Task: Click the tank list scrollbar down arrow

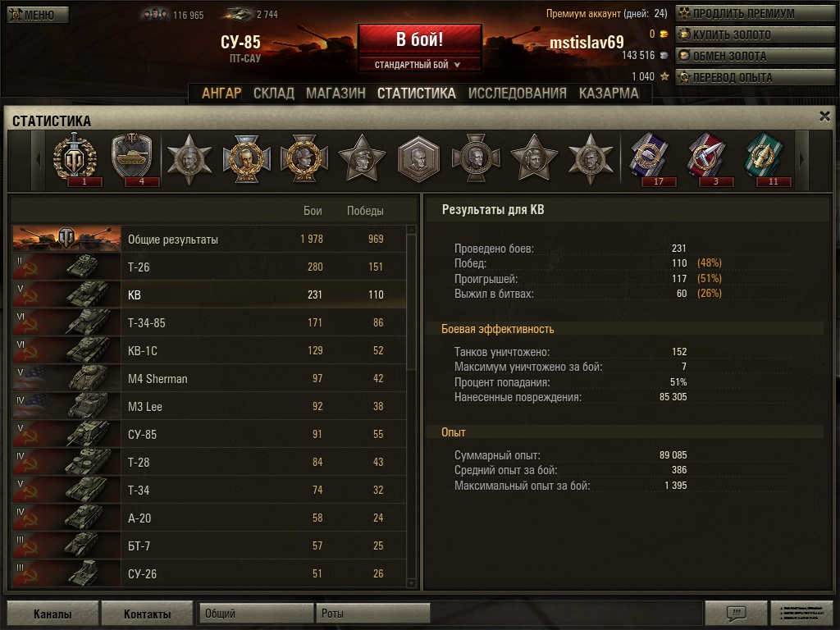Action: 412,583
